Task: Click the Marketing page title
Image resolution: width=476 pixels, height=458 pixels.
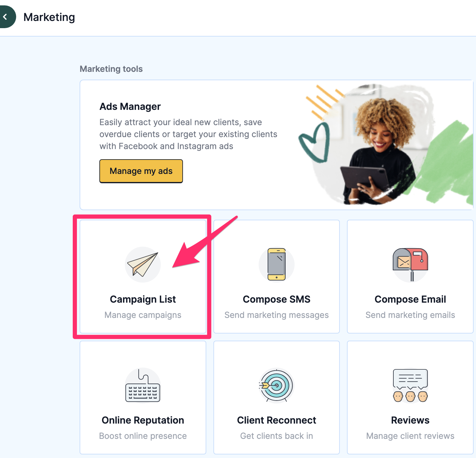Action: point(49,17)
